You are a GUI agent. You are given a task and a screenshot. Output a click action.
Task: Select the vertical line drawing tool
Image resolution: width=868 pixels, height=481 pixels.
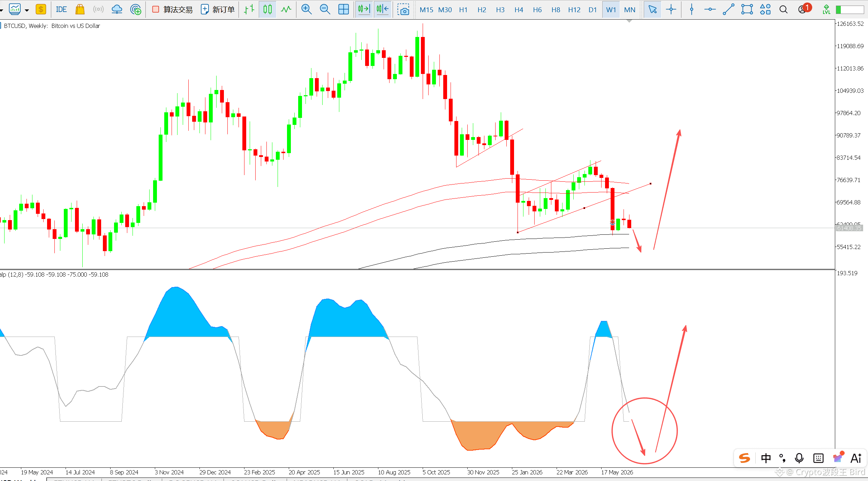coord(692,9)
